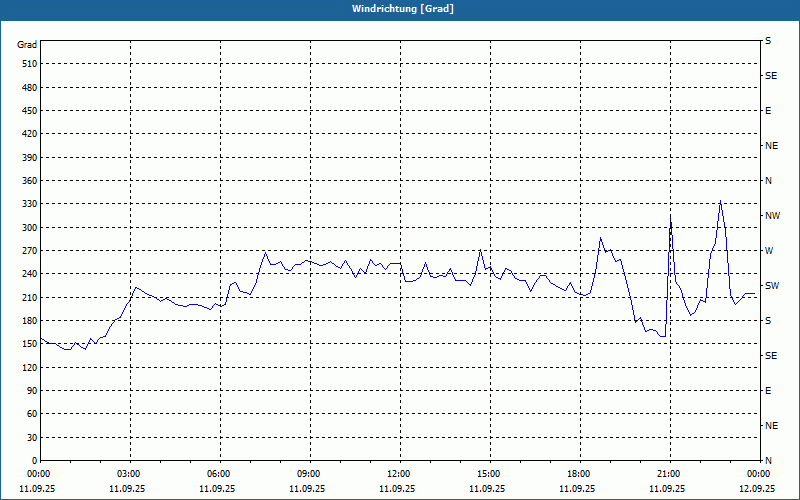
Task: Click the 90 value on the left axis
Action: (32, 391)
